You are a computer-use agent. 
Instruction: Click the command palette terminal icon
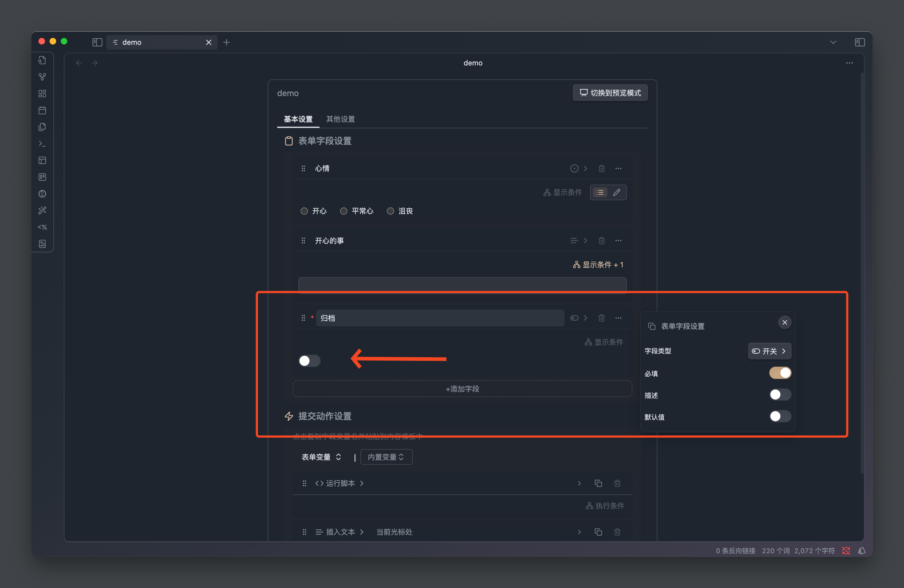pyautogui.click(x=42, y=144)
